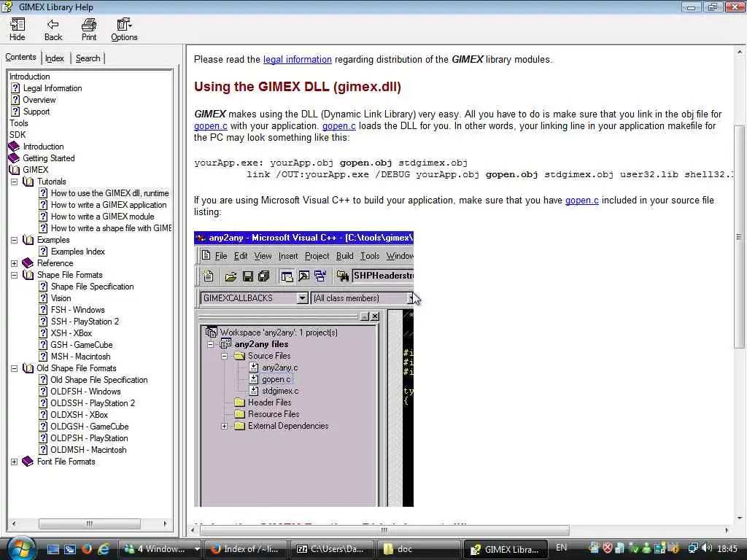This screenshot has height=560, width=747.
Task: Expand the Reference tree node
Action: click(15, 263)
